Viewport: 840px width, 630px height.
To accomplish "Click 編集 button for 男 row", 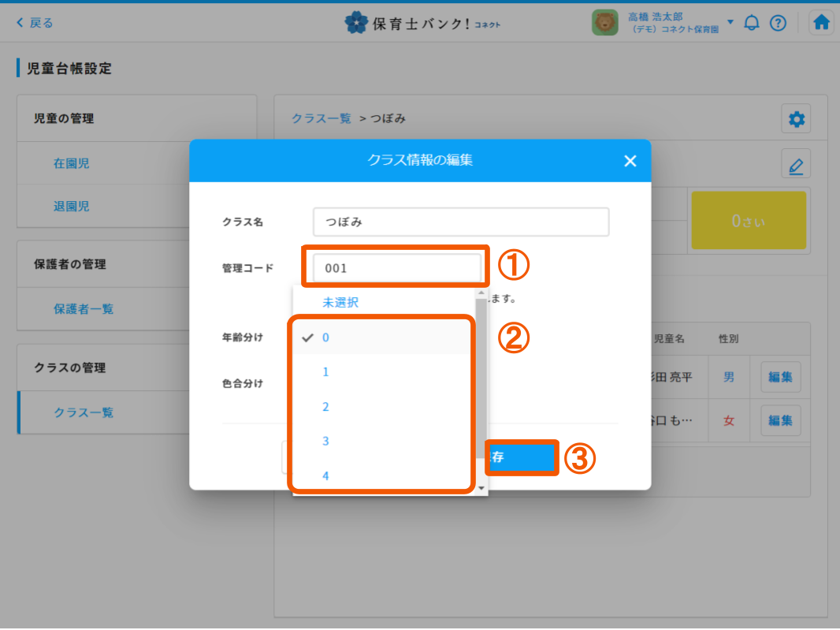I will [x=780, y=377].
